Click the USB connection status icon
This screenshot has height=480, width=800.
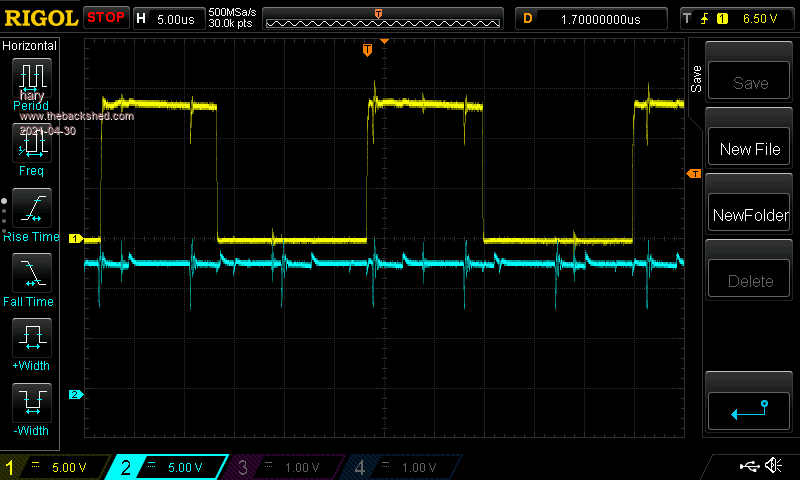tap(748, 466)
